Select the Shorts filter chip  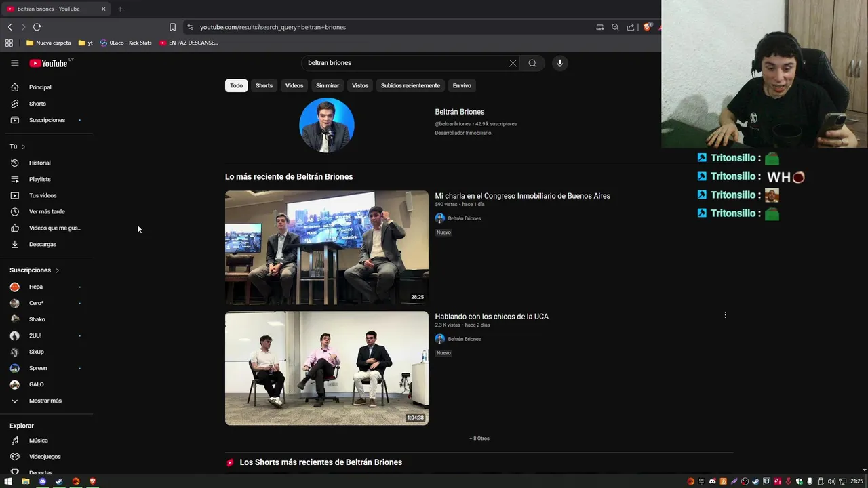pos(264,85)
